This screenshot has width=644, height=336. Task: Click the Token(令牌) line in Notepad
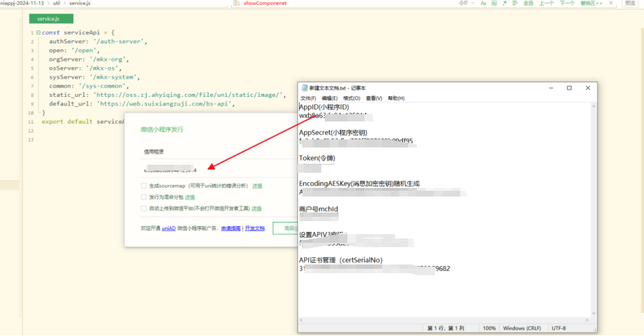click(317, 158)
